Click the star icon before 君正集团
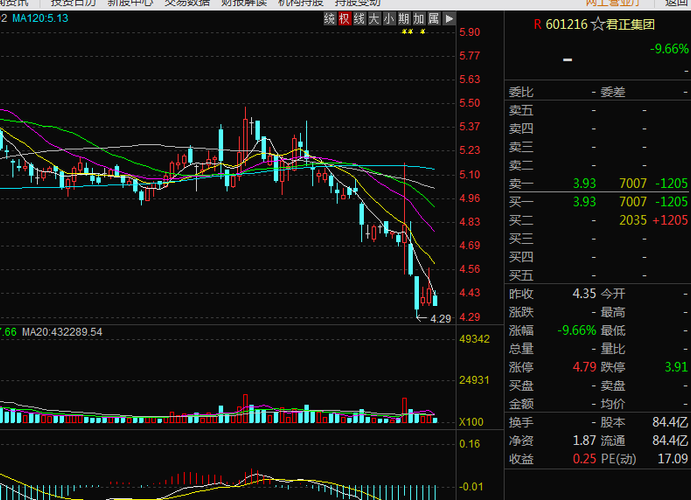 (598, 24)
